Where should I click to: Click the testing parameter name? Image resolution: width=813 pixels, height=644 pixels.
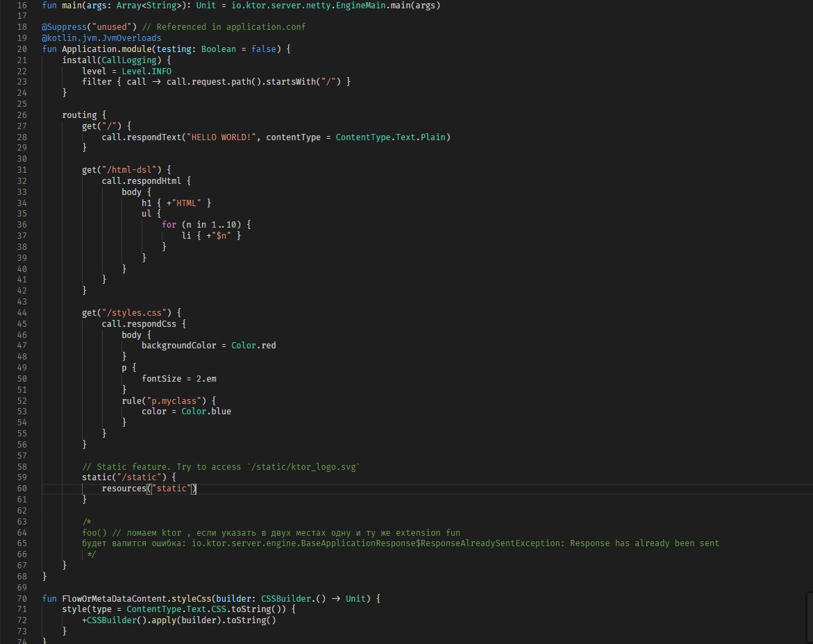click(x=174, y=49)
